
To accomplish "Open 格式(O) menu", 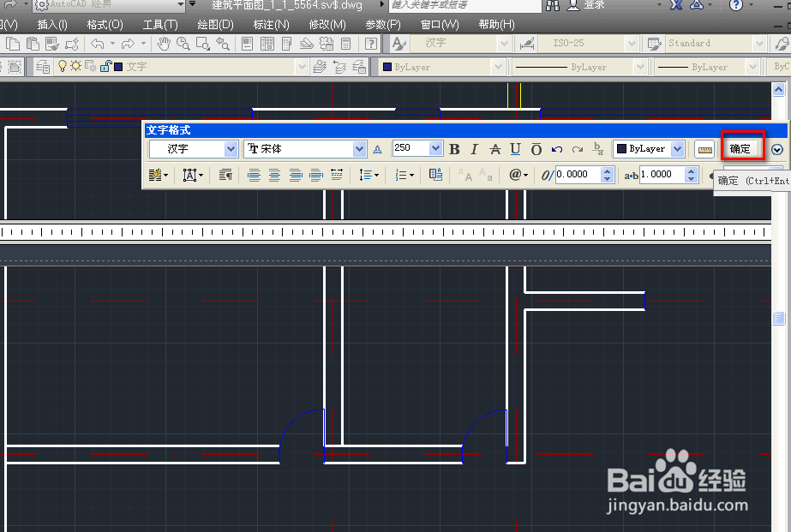I will click(105, 25).
